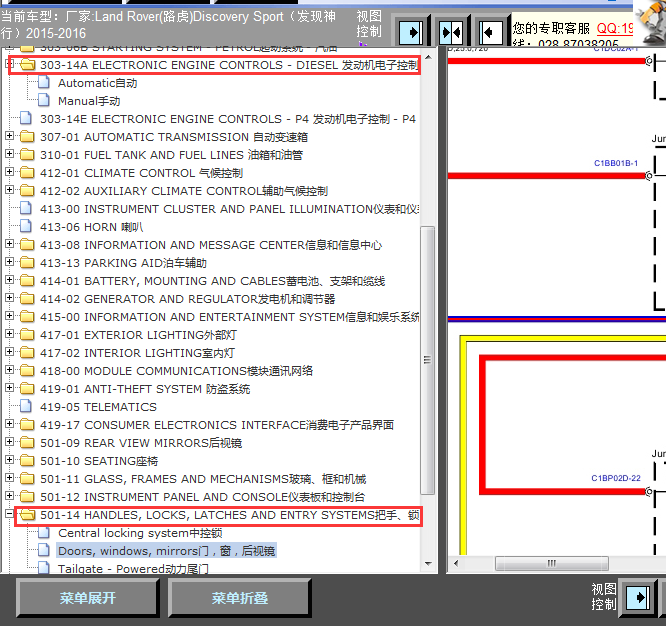Expand the 501-11 Glass, Frames and Mechanisms node
The width and height of the screenshot is (666, 629).
[x=9, y=478]
